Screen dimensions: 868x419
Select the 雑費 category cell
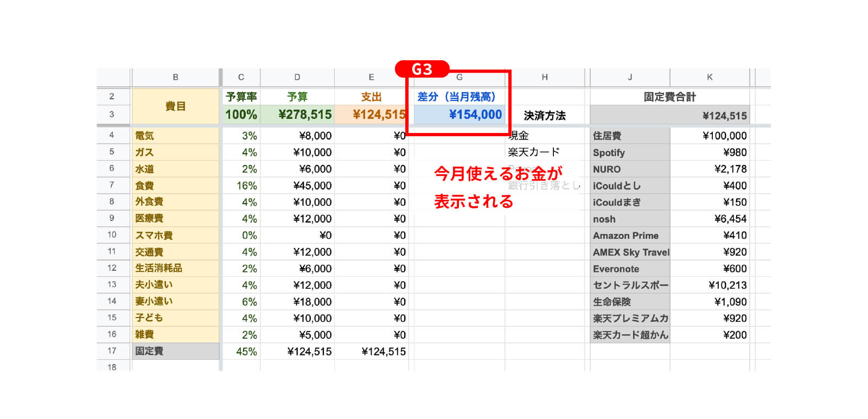[x=175, y=334]
